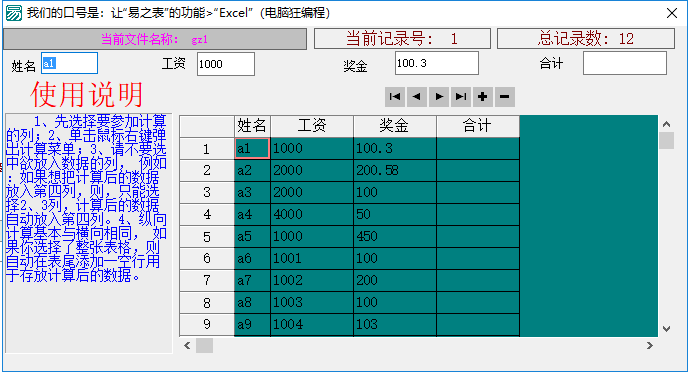690x374 pixels.
Task: Click the cell containing a7
Action: 252,280
